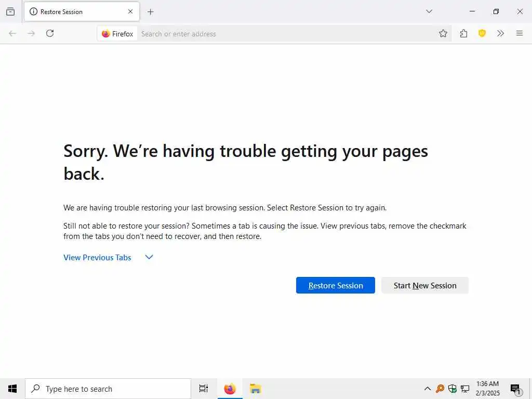Expand View Previous Tabs chevron
Viewport: 532px width, 399px height.
tap(149, 257)
